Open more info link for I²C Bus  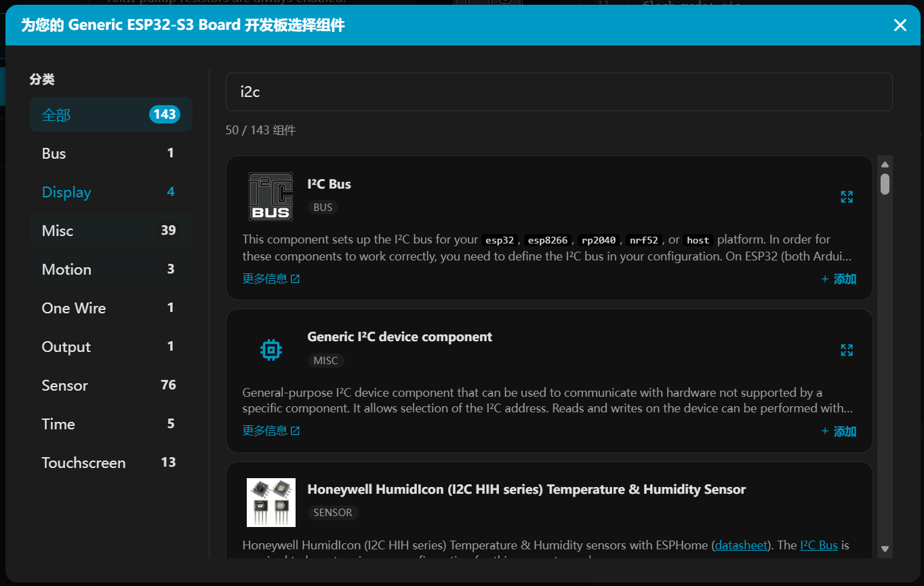click(x=271, y=279)
